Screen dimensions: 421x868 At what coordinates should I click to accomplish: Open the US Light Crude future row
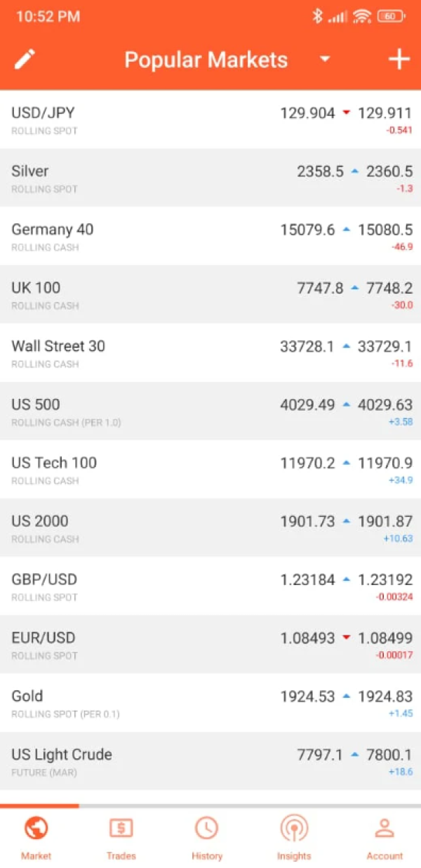tap(140, 761)
